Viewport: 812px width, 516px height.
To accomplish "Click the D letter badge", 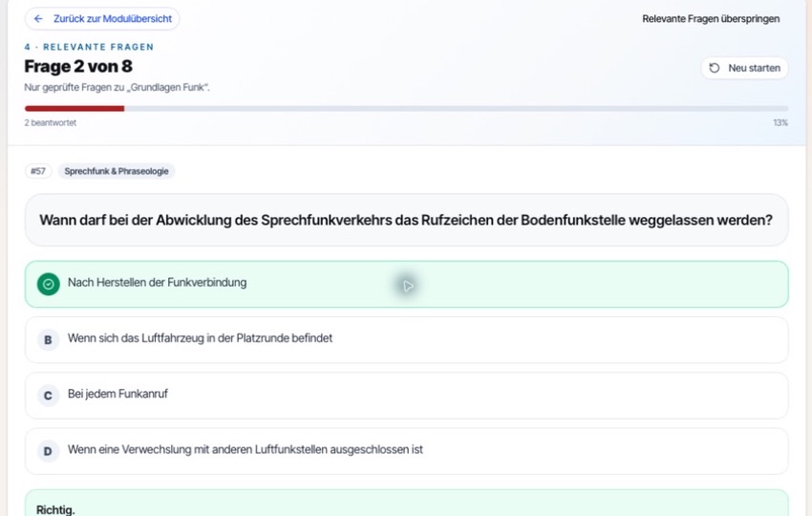I will (48, 451).
